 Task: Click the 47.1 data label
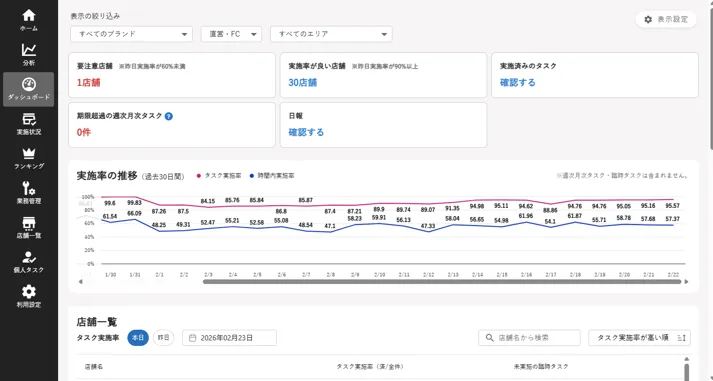tap(330, 226)
